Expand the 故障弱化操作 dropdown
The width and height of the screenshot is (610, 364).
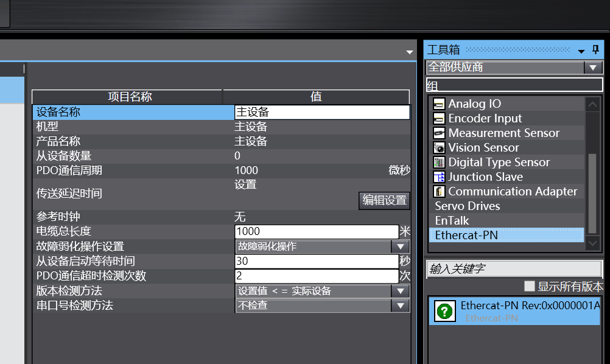pos(401,247)
